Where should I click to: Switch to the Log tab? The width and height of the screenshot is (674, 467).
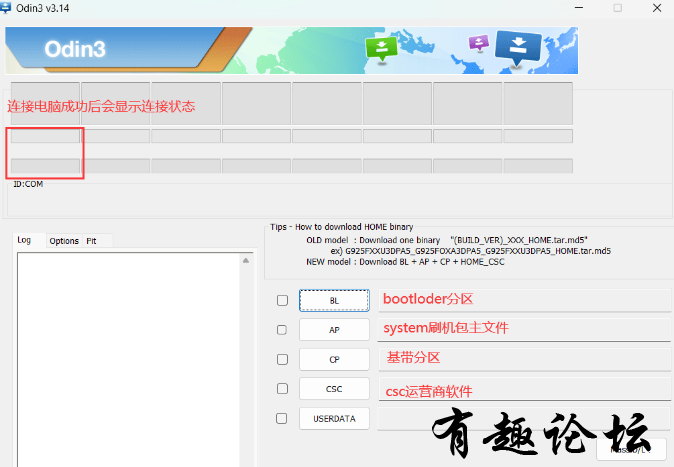click(24, 240)
